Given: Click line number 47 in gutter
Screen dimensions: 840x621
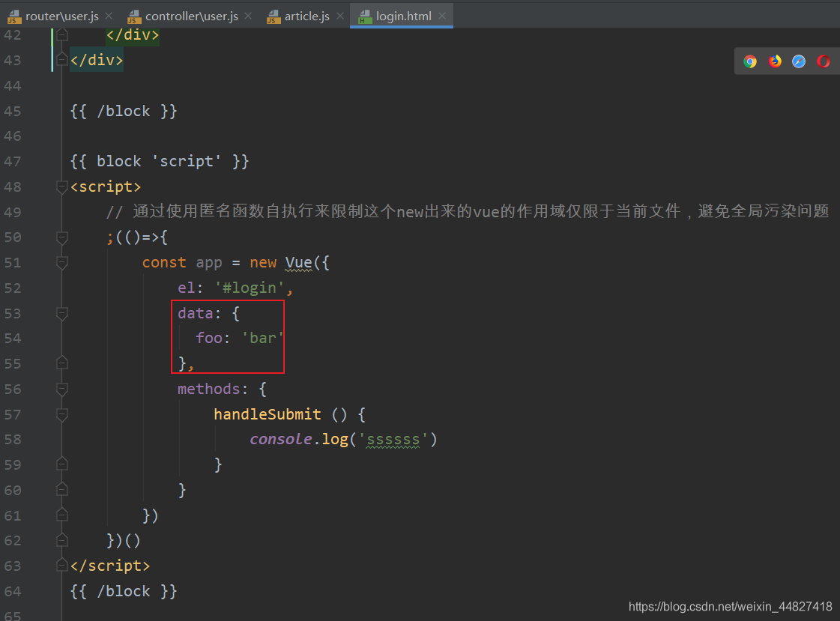Looking at the screenshot, I should click(13, 162).
